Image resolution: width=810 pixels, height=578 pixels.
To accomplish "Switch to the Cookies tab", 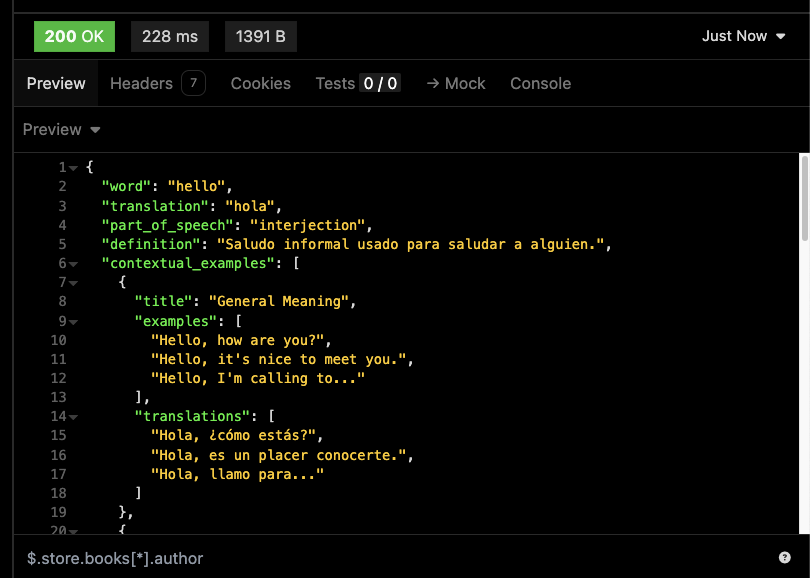I will [260, 84].
